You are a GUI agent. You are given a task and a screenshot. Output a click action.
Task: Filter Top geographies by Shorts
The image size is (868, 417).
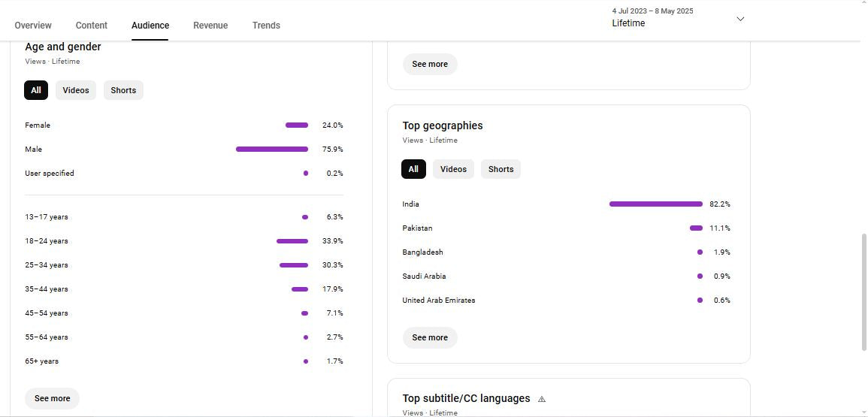click(x=501, y=169)
